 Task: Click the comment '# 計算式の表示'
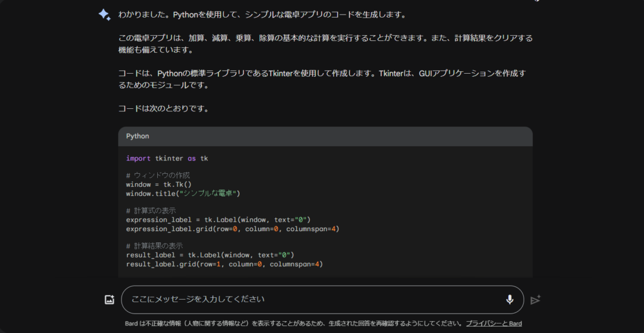151,211
